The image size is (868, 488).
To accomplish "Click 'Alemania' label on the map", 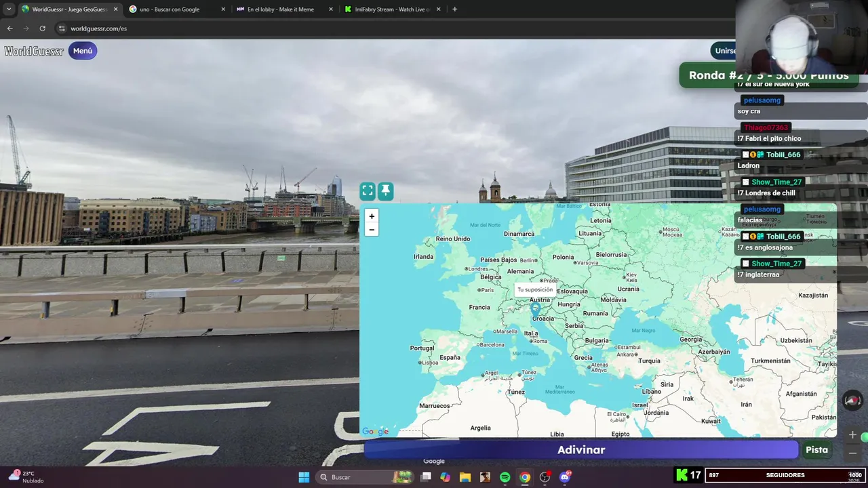I will [x=520, y=271].
